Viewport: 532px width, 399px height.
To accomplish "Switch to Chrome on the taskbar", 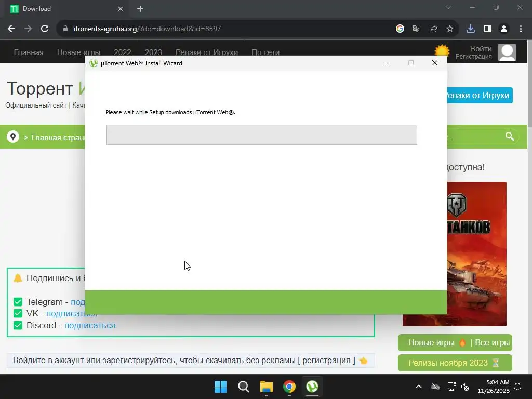I will point(289,387).
